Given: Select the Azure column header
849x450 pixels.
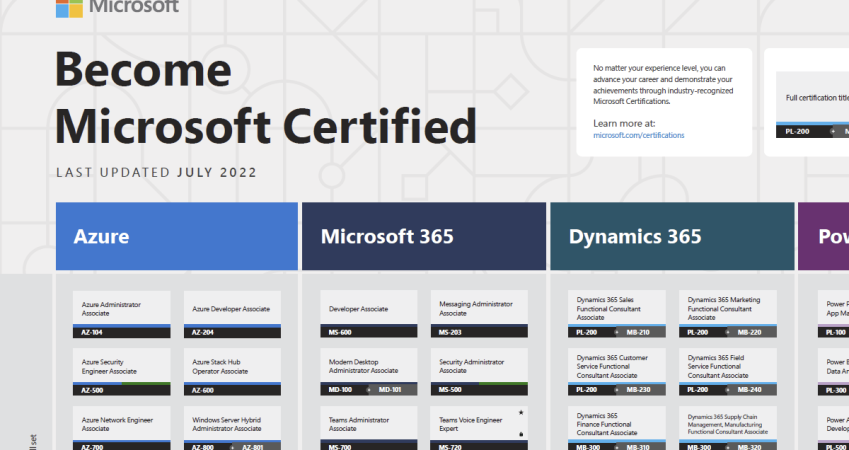Looking at the screenshot, I should (x=177, y=236).
